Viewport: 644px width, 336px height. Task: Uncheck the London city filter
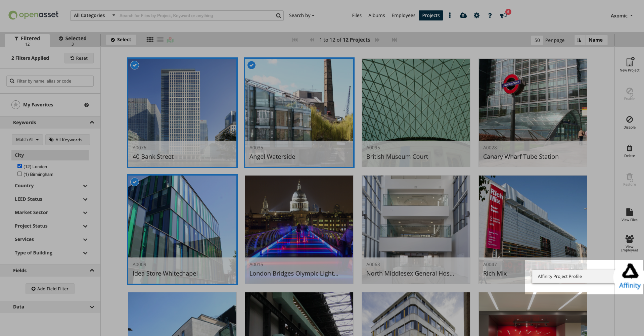click(x=19, y=166)
